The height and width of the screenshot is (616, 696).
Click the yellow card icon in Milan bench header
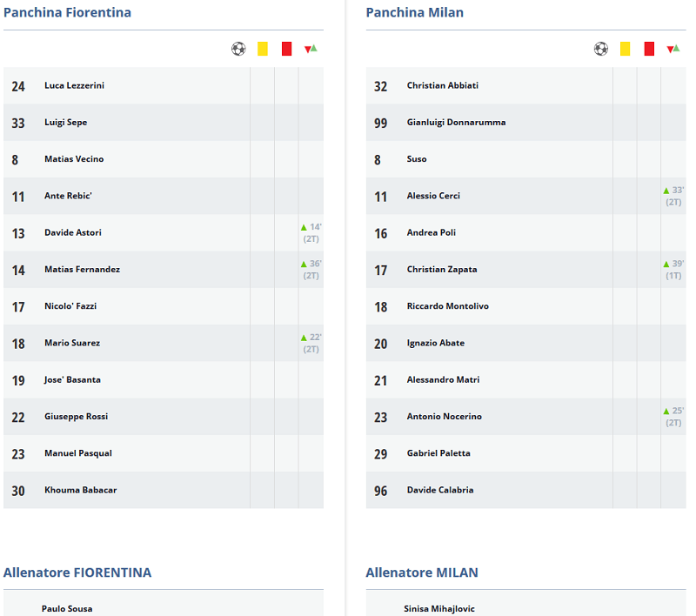click(625, 49)
